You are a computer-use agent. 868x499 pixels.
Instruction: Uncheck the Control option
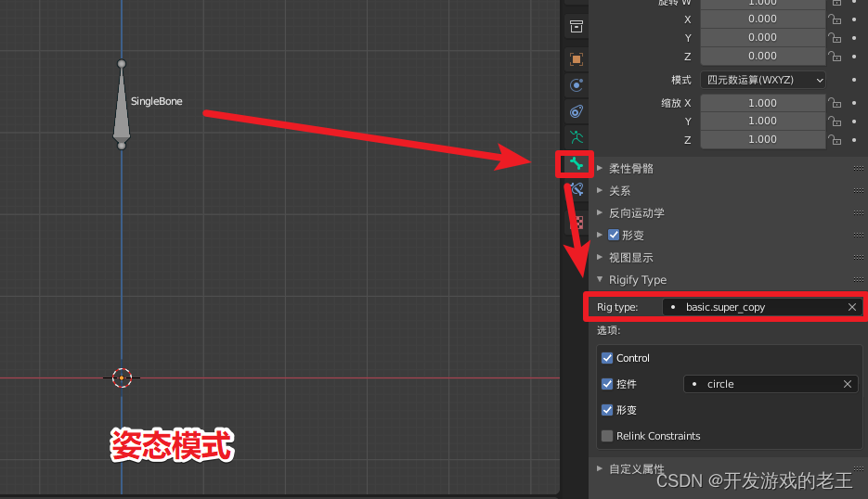(x=607, y=358)
